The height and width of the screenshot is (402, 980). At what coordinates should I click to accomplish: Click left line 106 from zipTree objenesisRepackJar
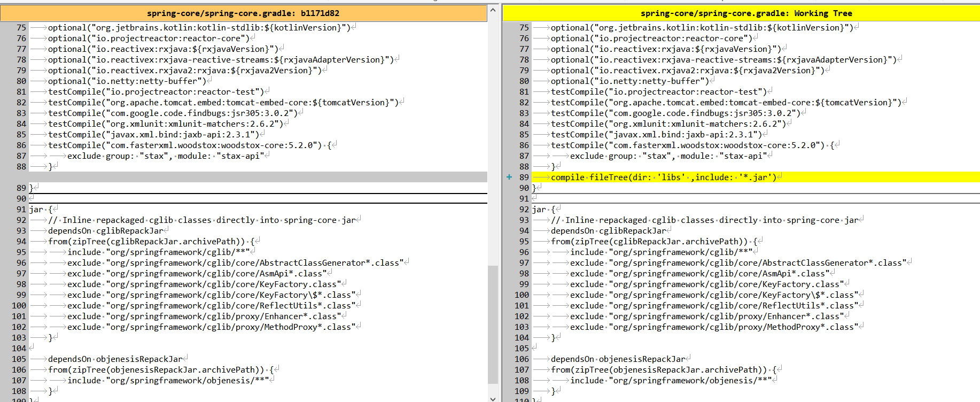coord(161,370)
